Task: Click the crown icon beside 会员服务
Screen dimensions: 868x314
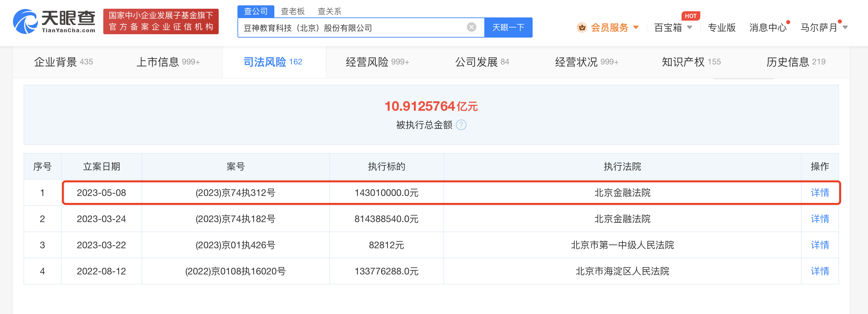Action: [582, 28]
